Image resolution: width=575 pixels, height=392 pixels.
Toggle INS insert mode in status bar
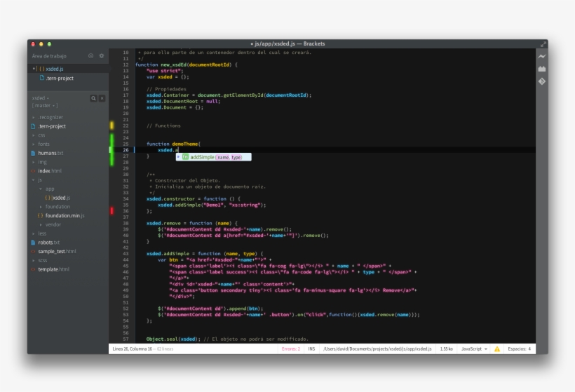(311, 349)
